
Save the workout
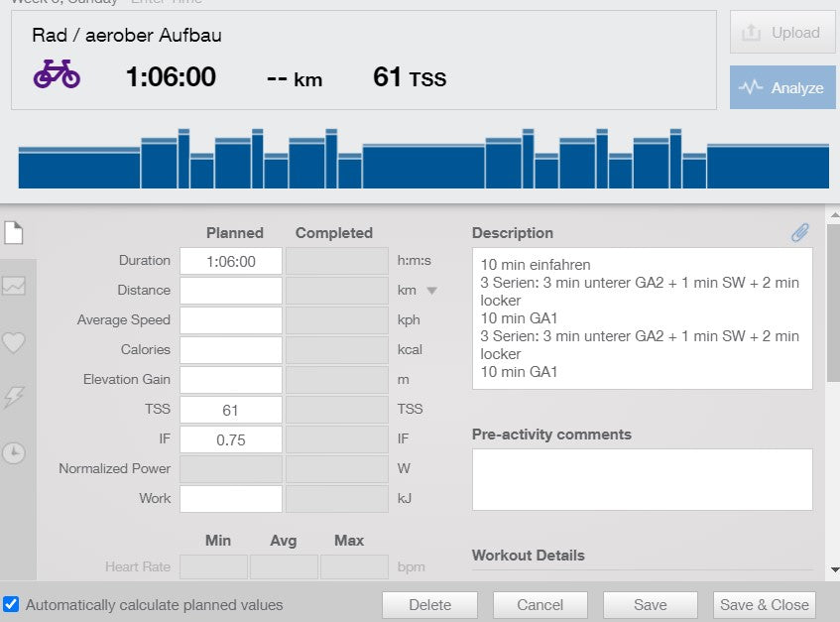coord(650,604)
